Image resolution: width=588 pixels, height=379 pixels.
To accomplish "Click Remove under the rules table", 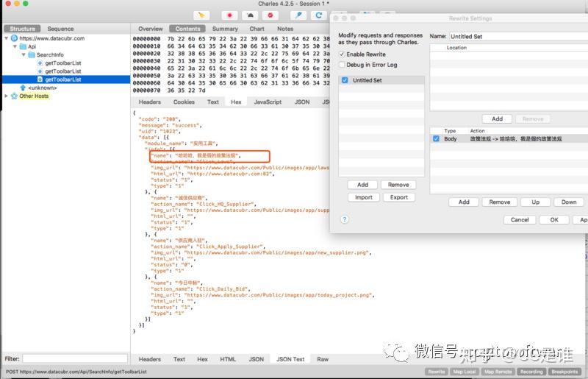I will (x=500, y=202).
